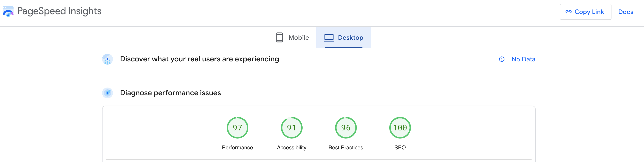Click the PageSpeed Insights logo icon
The image size is (644, 162).
tap(8, 12)
